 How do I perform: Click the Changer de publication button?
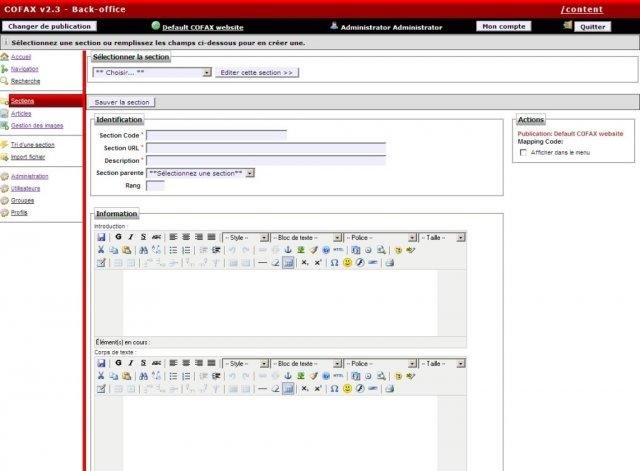(49, 26)
